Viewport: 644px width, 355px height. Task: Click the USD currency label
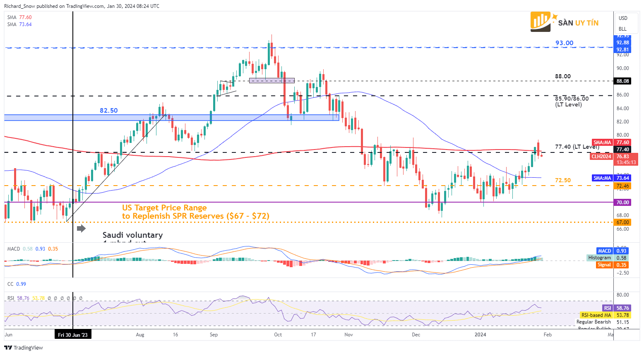[623, 18]
